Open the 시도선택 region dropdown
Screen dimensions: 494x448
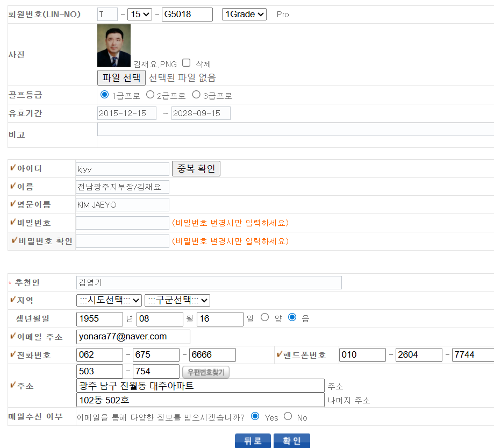[x=109, y=300]
